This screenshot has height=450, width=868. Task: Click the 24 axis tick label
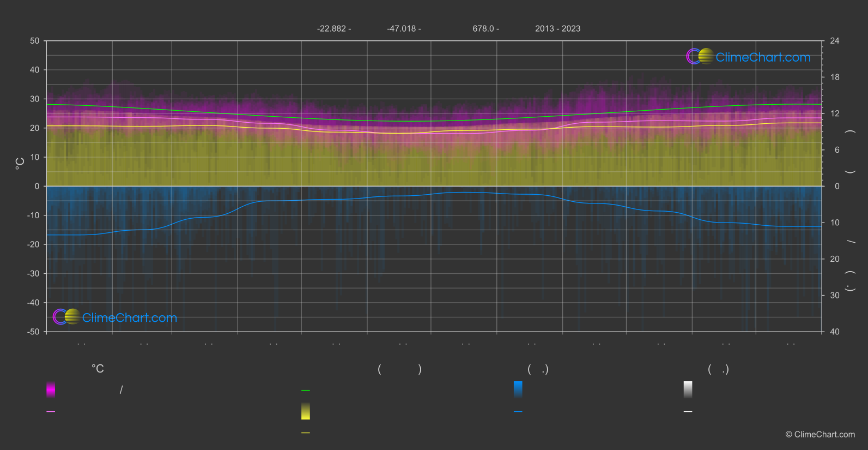[x=834, y=41]
